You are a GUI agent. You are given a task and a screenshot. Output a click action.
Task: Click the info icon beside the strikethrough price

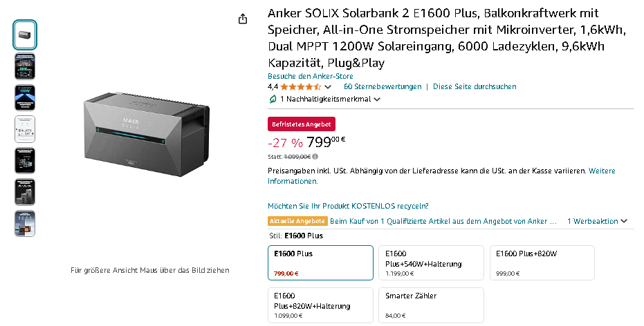pos(316,157)
